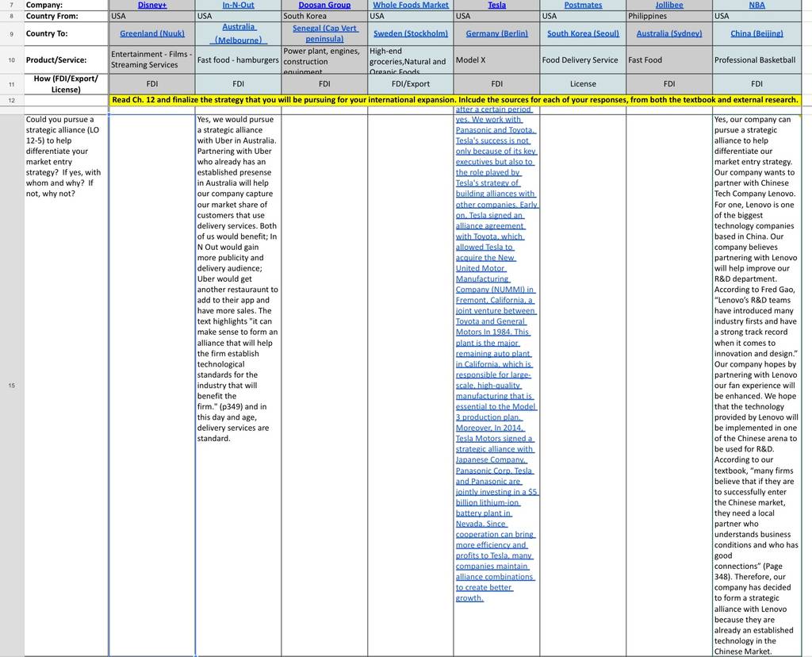Click the Greenland (Nuuk) link
The height and width of the screenshot is (657, 812).
pos(152,33)
